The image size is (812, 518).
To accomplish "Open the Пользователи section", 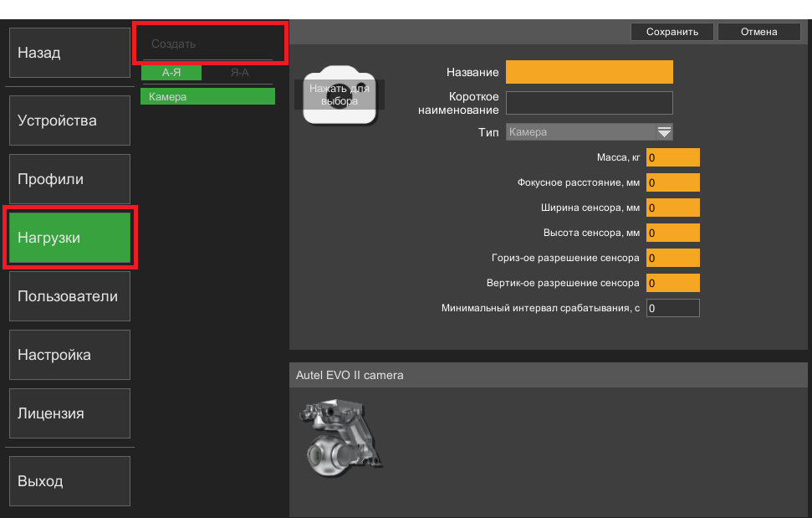I will pyautogui.click(x=70, y=295).
